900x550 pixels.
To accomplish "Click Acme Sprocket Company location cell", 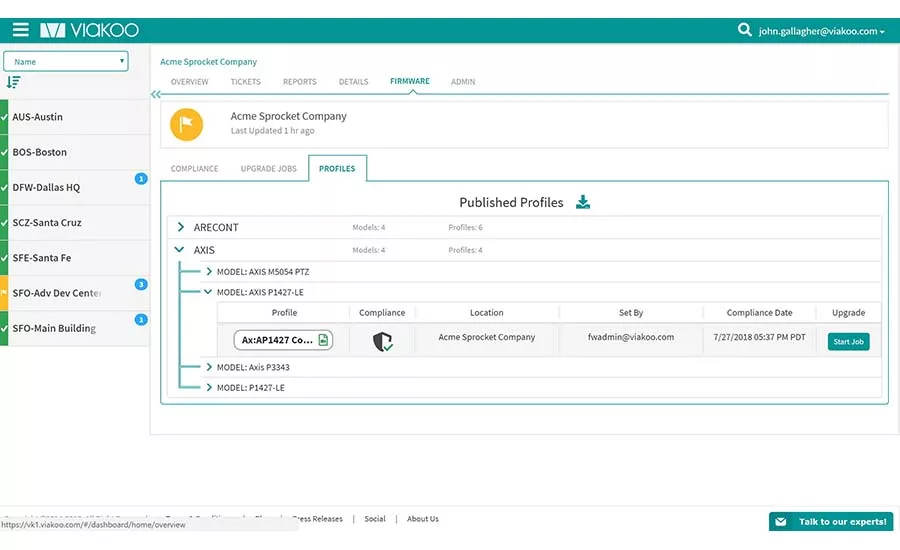I will click(x=487, y=337).
